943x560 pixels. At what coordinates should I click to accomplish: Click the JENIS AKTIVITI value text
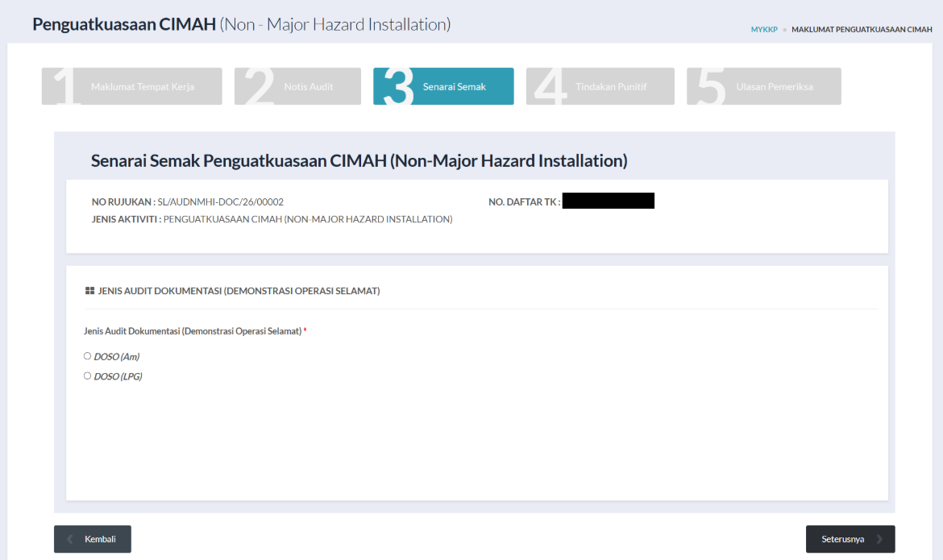pyautogui.click(x=308, y=219)
